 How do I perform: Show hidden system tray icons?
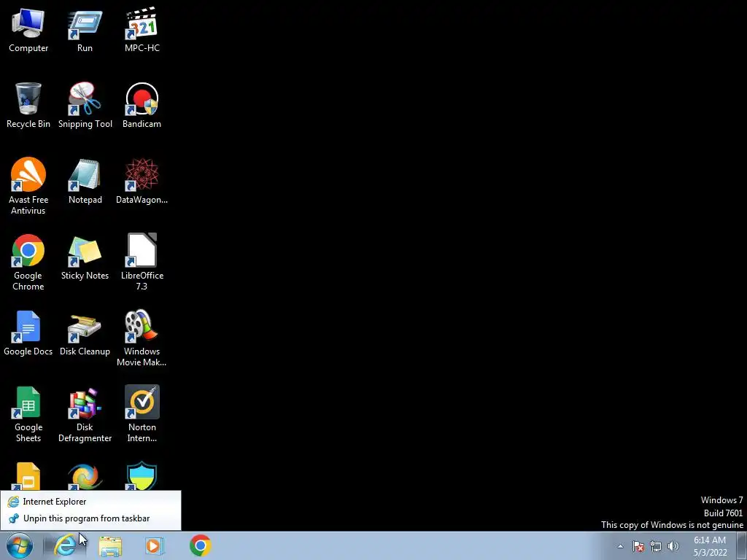(x=620, y=546)
